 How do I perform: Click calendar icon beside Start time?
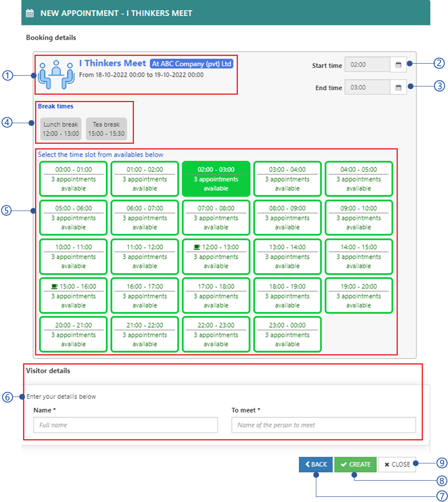pyautogui.click(x=398, y=65)
